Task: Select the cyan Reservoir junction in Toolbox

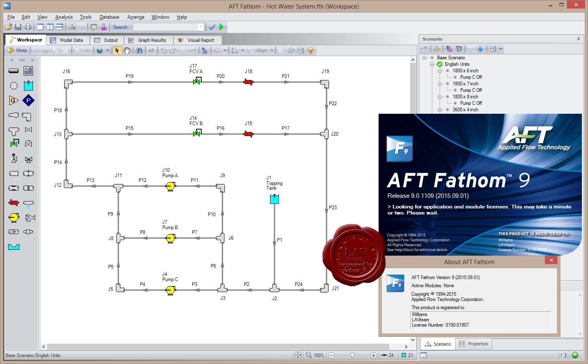Action: click(x=28, y=86)
